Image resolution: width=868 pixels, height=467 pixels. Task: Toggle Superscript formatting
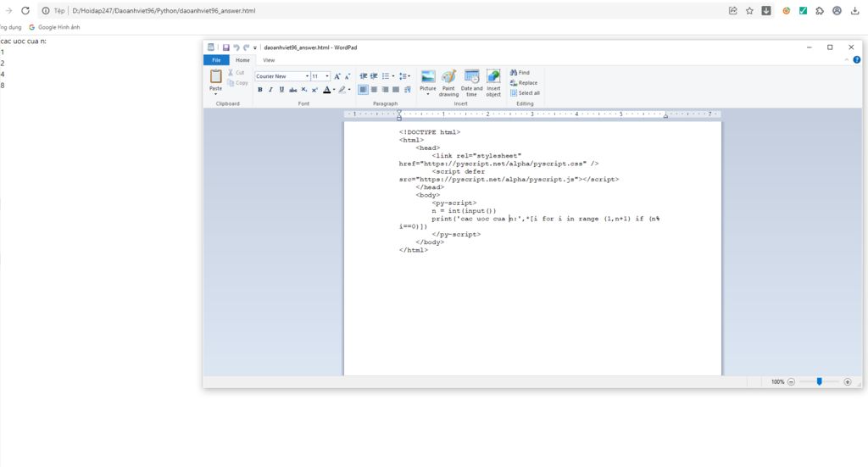[x=314, y=90]
